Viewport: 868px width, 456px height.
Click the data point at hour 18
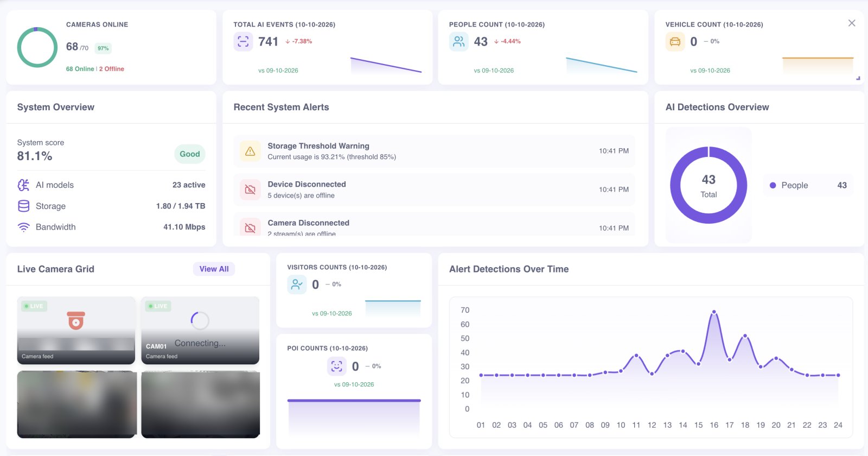tap(745, 336)
